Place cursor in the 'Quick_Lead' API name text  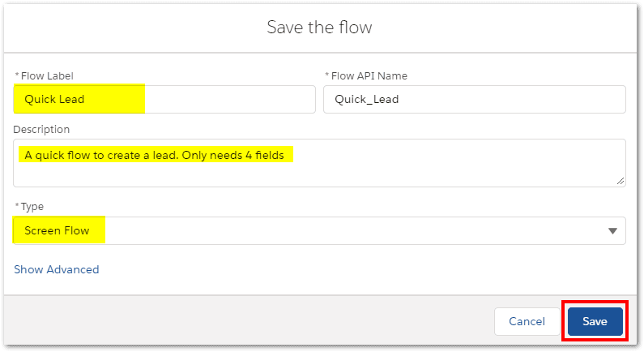point(366,100)
